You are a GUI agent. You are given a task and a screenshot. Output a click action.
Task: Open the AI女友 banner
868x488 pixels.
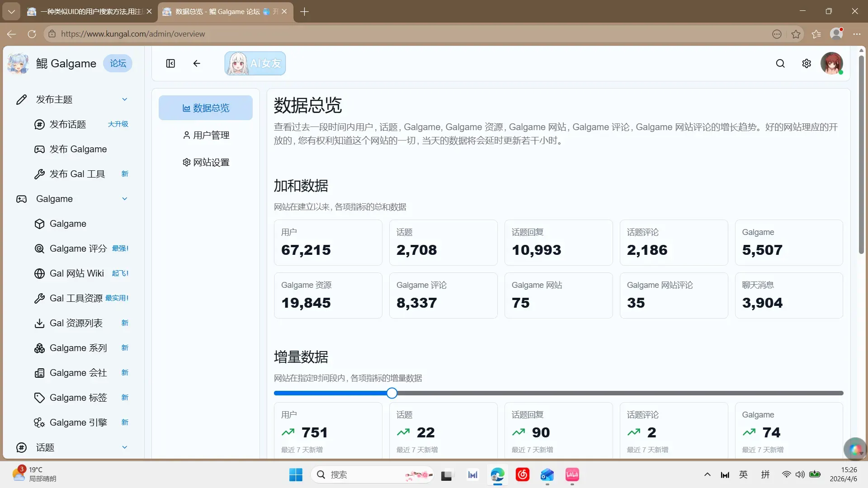pyautogui.click(x=255, y=63)
